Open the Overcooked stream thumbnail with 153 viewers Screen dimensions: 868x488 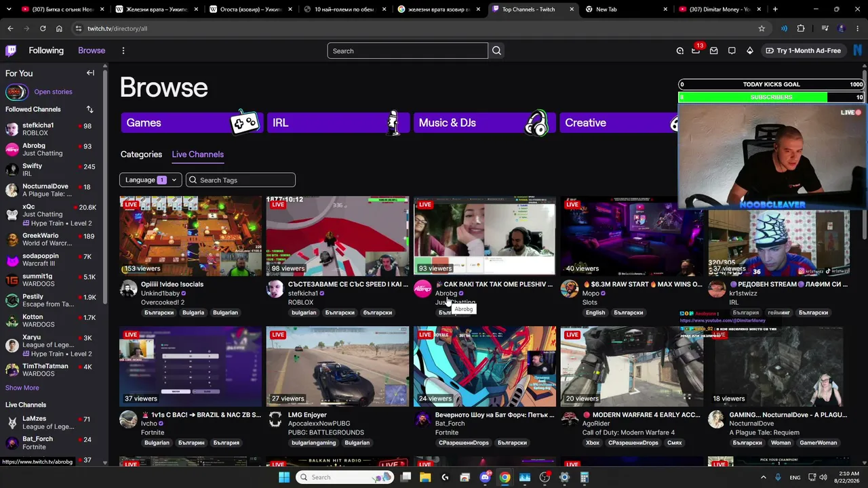click(191, 236)
